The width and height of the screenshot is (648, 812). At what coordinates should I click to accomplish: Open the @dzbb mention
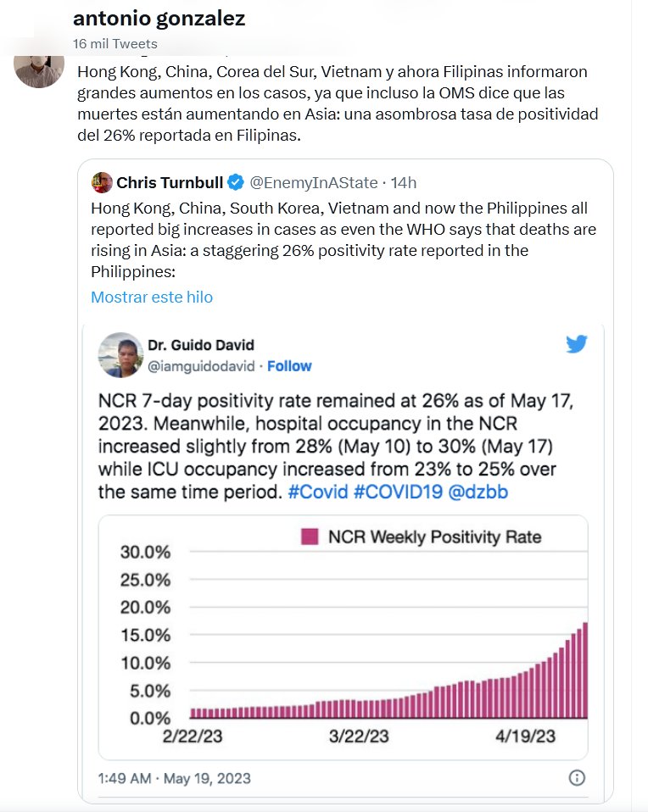[x=478, y=492]
